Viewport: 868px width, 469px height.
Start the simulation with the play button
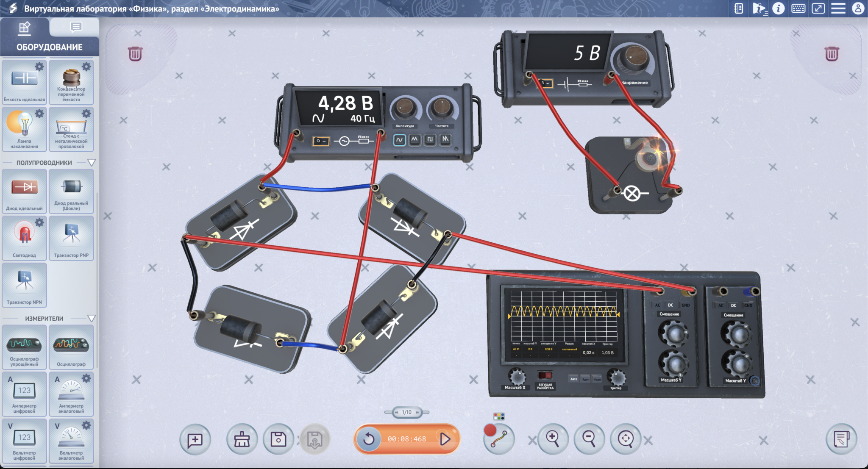445,439
